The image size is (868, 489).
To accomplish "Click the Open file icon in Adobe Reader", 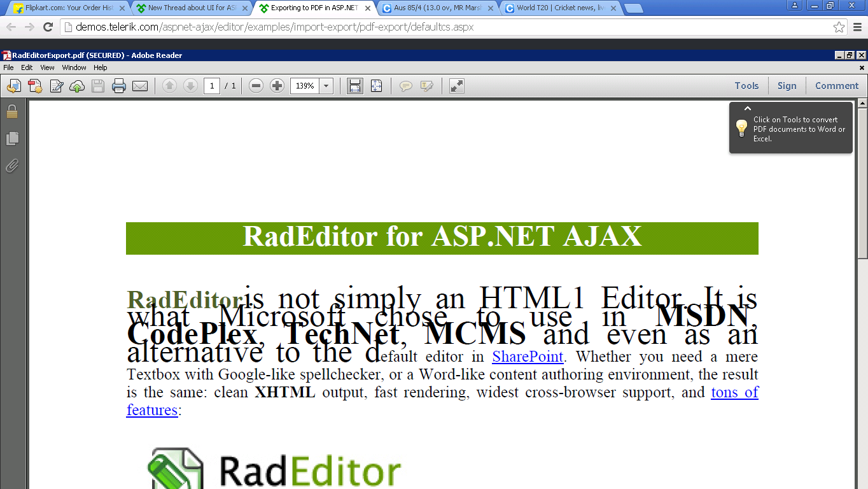I will click(14, 86).
